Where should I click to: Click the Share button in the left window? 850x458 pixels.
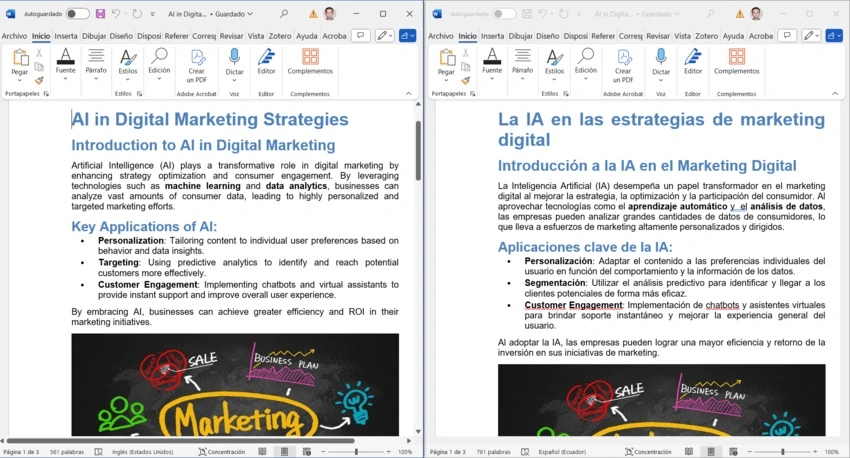coord(407,36)
